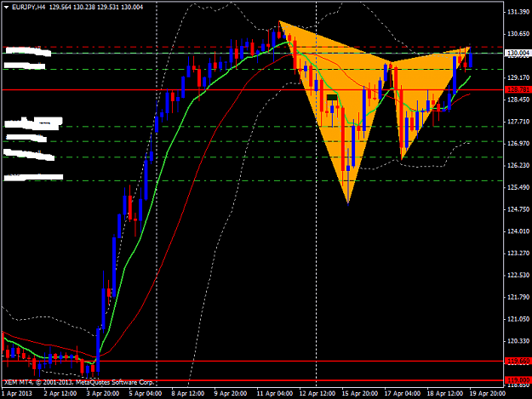532x399 pixels.
Task: Select the EURJPY,H4 chart title text
Action: point(28,7)
